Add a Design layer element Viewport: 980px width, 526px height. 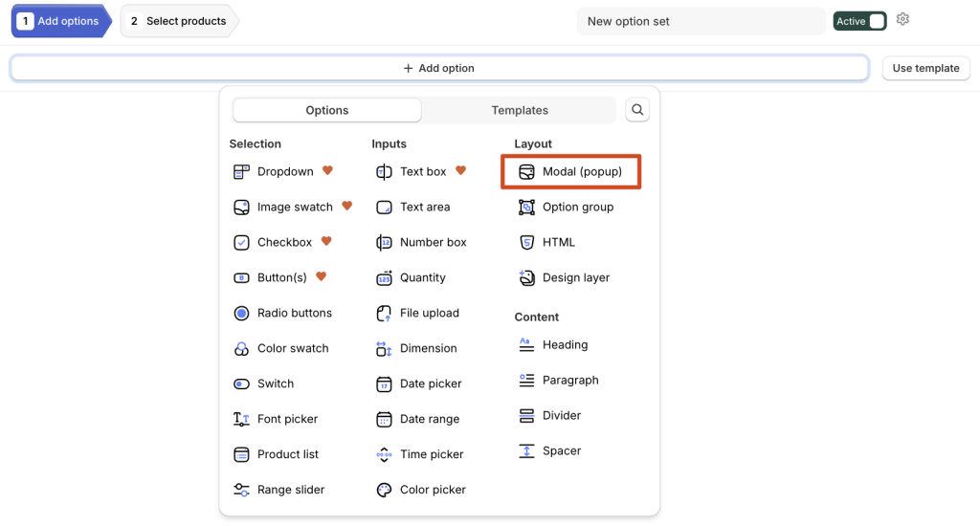coord(565,277)
